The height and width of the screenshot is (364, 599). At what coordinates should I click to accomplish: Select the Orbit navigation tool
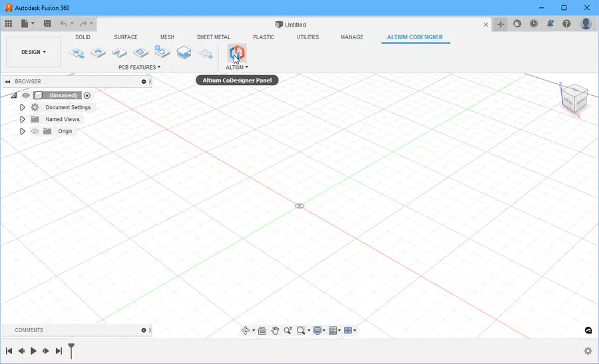246,330
